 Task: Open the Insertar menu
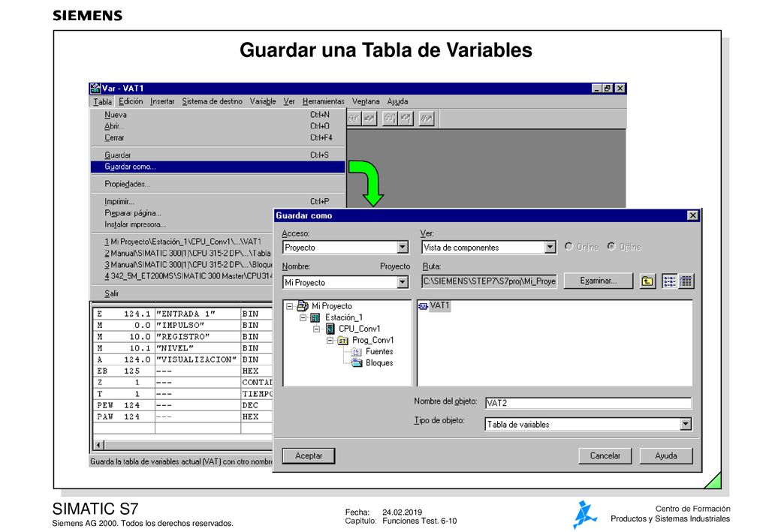click(x=162, y=101)
